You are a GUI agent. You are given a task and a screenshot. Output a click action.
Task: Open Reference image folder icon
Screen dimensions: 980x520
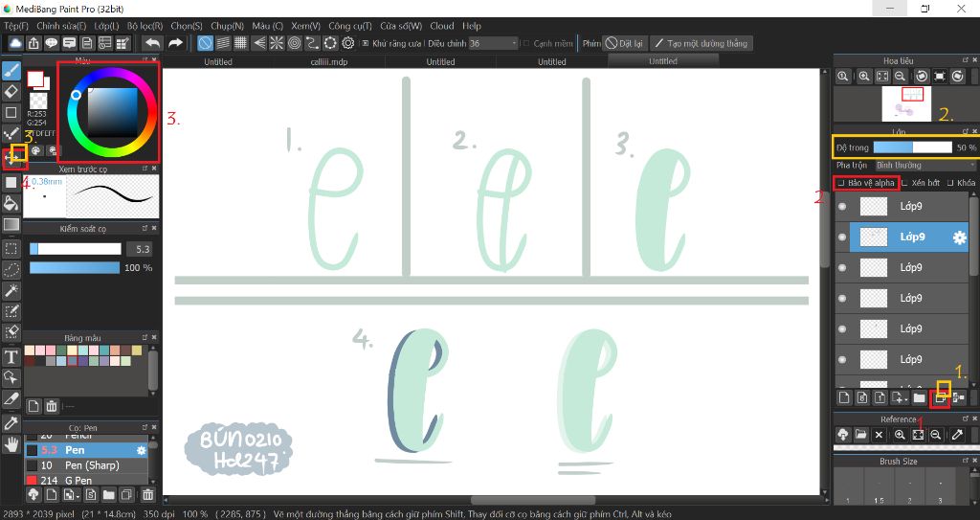coord(860,434)
